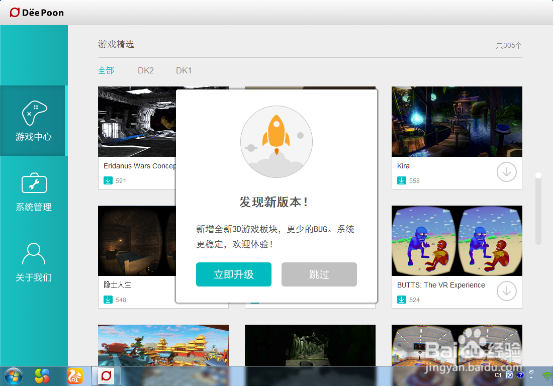Download the Kira game via arrow icon
Screen dimensions: 554x387
pyautogui.click(x=506, y=172)
